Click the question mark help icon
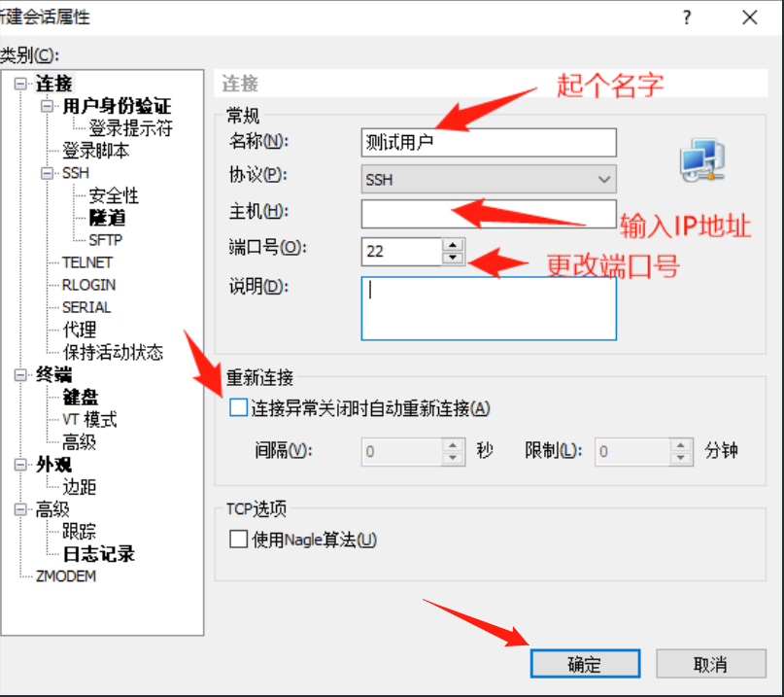784x697 pixels. coord(687,17)
